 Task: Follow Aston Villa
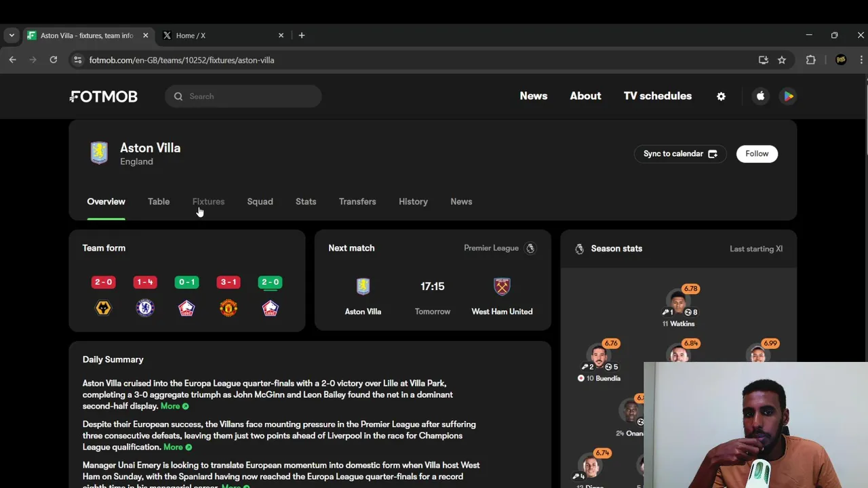click(757, 154)
